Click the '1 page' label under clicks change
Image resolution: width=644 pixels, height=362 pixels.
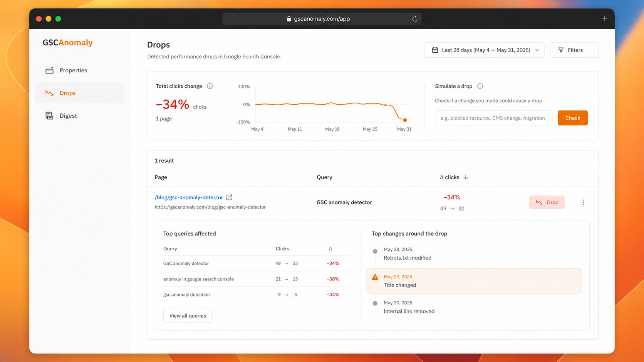point(164,119)
